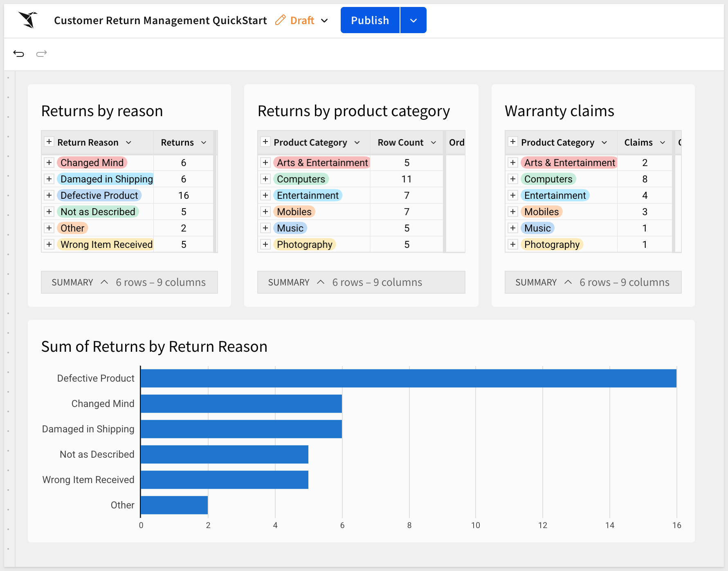Viewport: 728px width, 571px height.
Task: Select the Defective Product bar in chart
Action: click(x=408, y=378)
